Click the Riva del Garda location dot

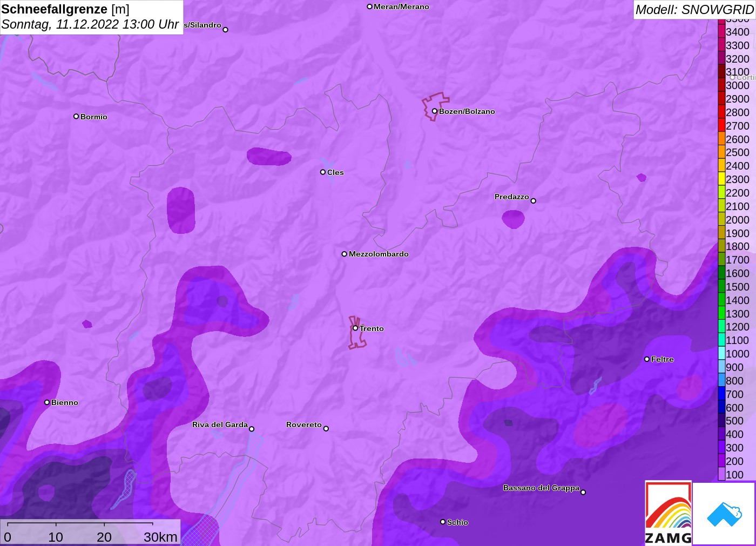click(x=252, y=429)
